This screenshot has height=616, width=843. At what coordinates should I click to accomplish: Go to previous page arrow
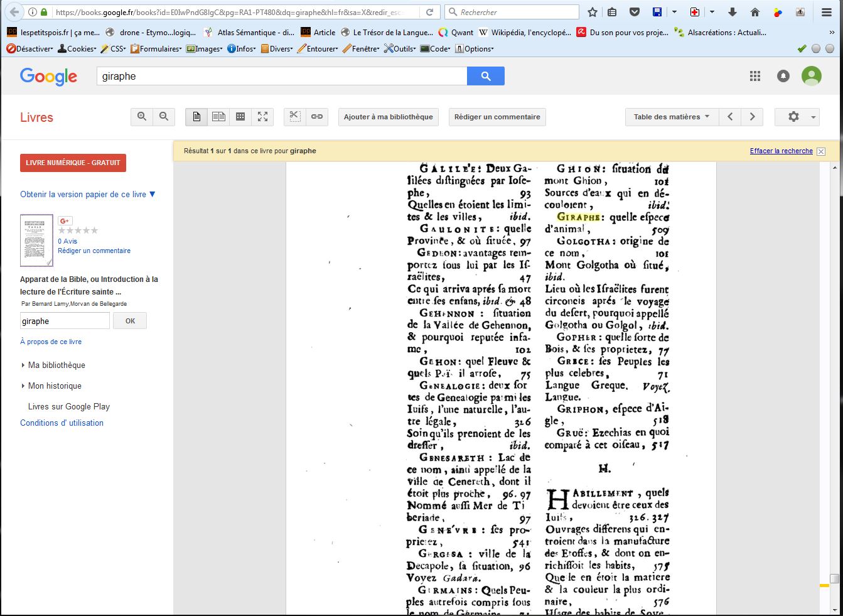coord(730,117)
